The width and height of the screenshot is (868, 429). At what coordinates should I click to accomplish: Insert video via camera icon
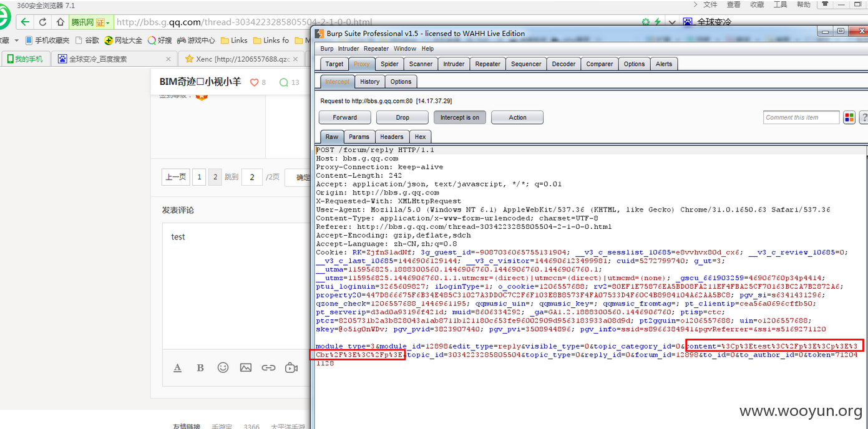[x=291, y=368]
